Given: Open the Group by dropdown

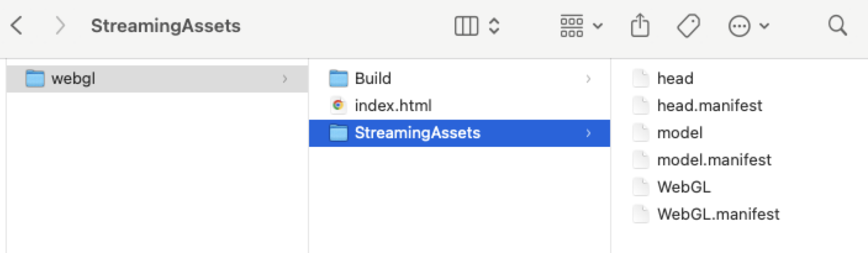Looking at the screenshot, I should [x=581, y=26].
